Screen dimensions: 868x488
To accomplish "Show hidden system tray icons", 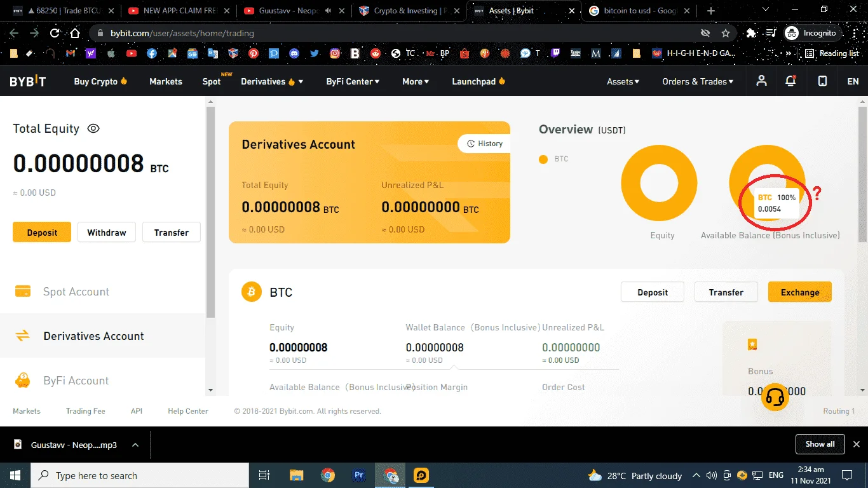I will click(696, 475).
